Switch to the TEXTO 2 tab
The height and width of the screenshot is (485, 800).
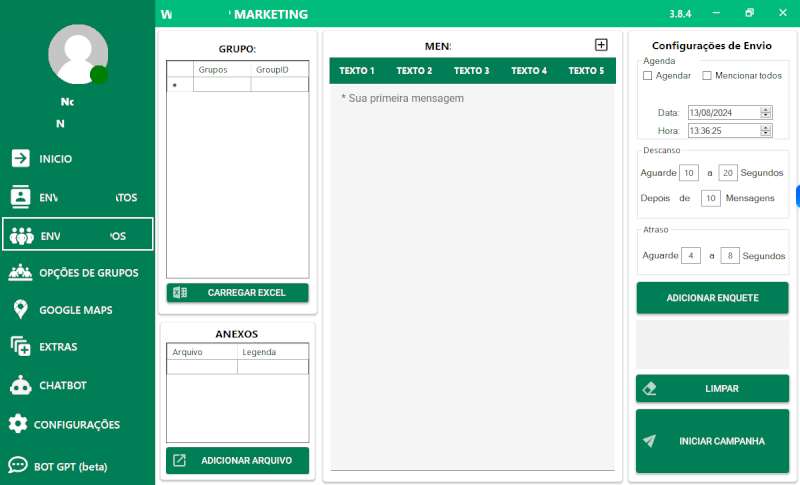(x=414, y=71)
